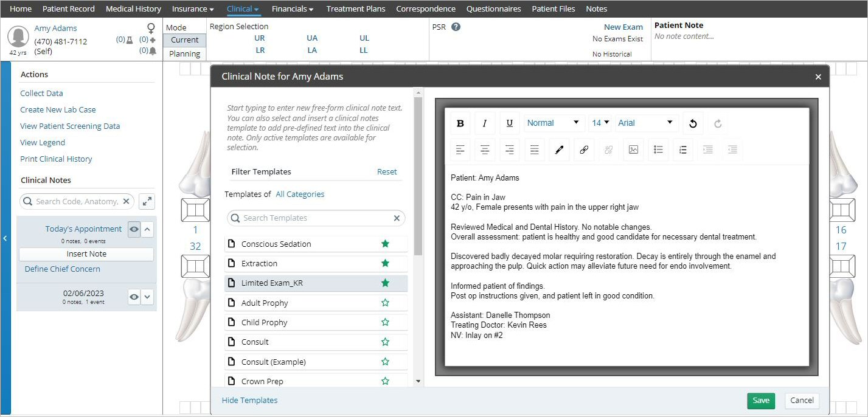Apply numbered list formatting

pos(682,150)
